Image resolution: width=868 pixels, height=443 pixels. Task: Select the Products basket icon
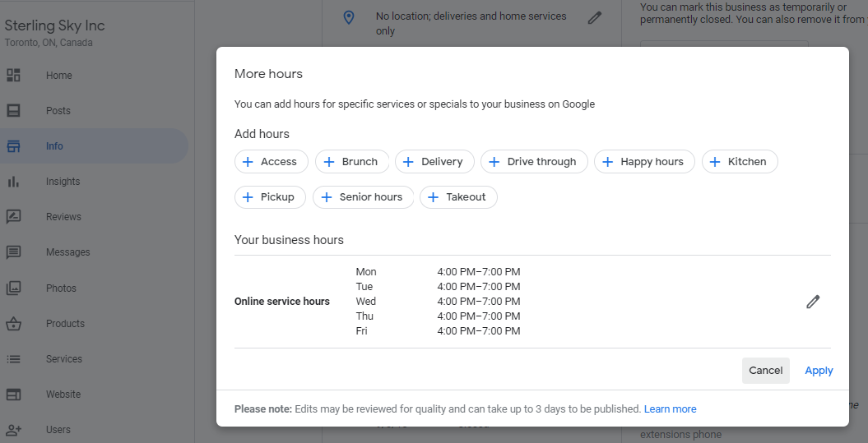[13, 324]
